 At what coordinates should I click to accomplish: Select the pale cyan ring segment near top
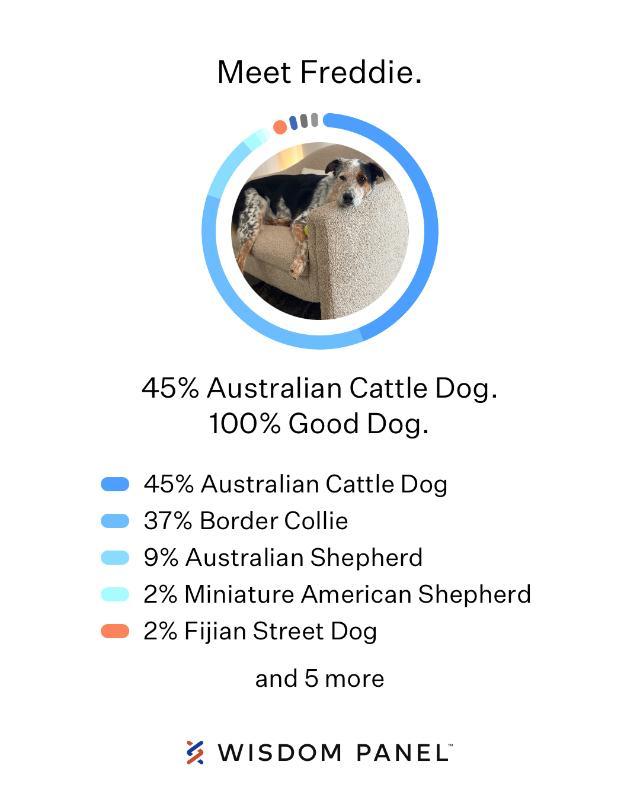point(256,139)
